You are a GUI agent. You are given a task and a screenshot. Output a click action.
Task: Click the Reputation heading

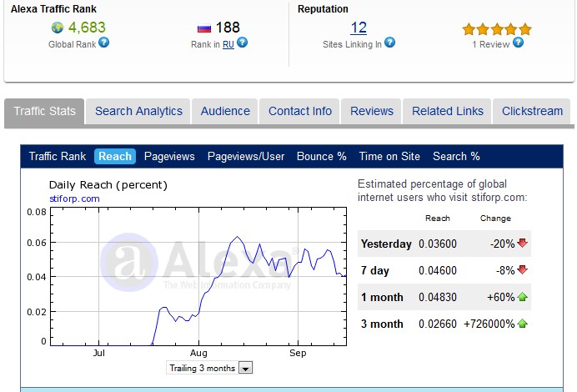(x=323, y=9)
